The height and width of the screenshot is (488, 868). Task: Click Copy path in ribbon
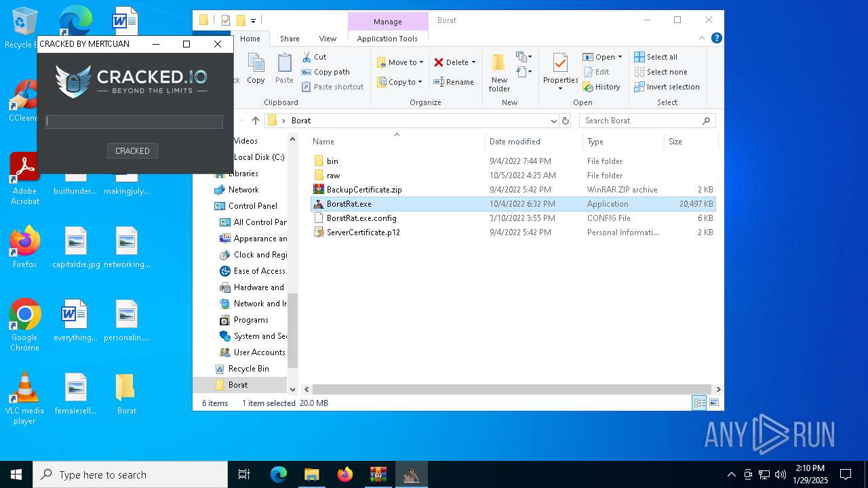325,72
